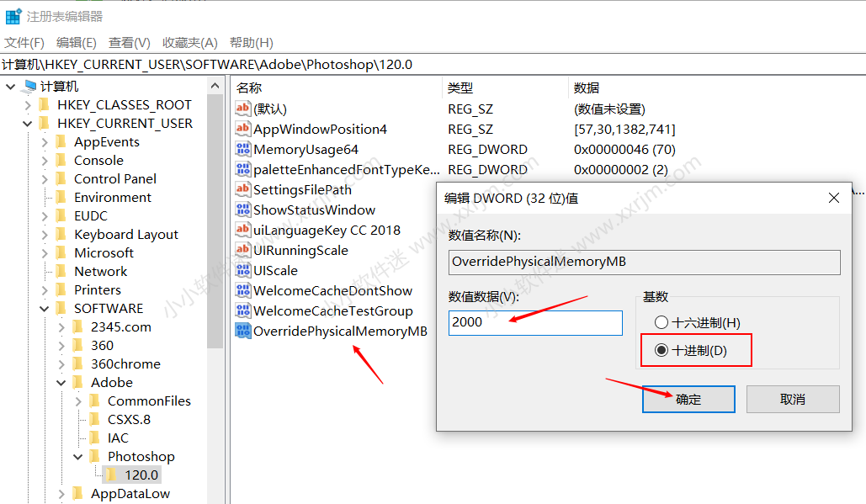The width and height of the screenshot is (866, 504).
Task: Click the UIScale value icon
Action: click(x=243, y=269)
